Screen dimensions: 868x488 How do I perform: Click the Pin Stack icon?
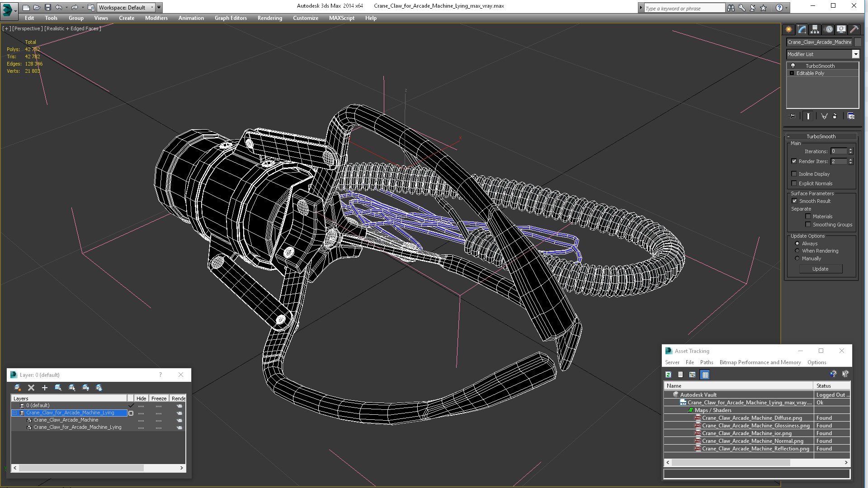click(x=792, y=116)
